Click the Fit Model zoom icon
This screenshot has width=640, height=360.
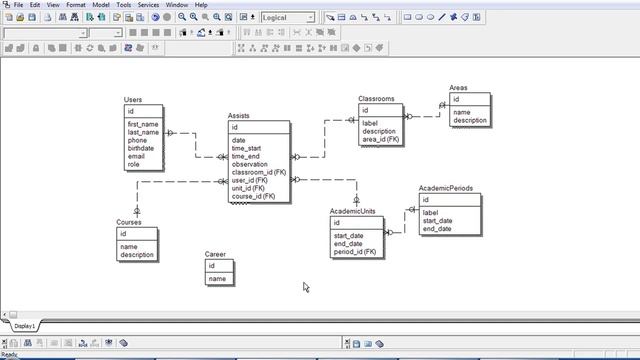tap(229, 17)
